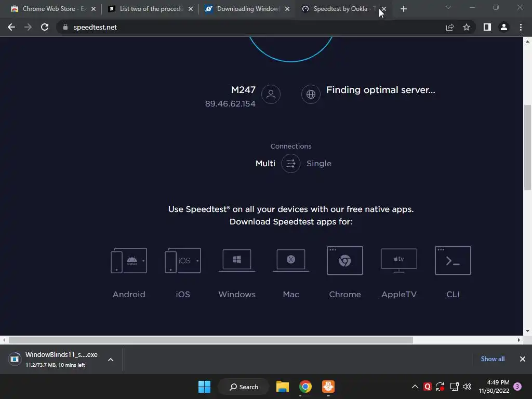532x399 pixels.
Task: Open the iOS app download icon
Action: (182, 261)
